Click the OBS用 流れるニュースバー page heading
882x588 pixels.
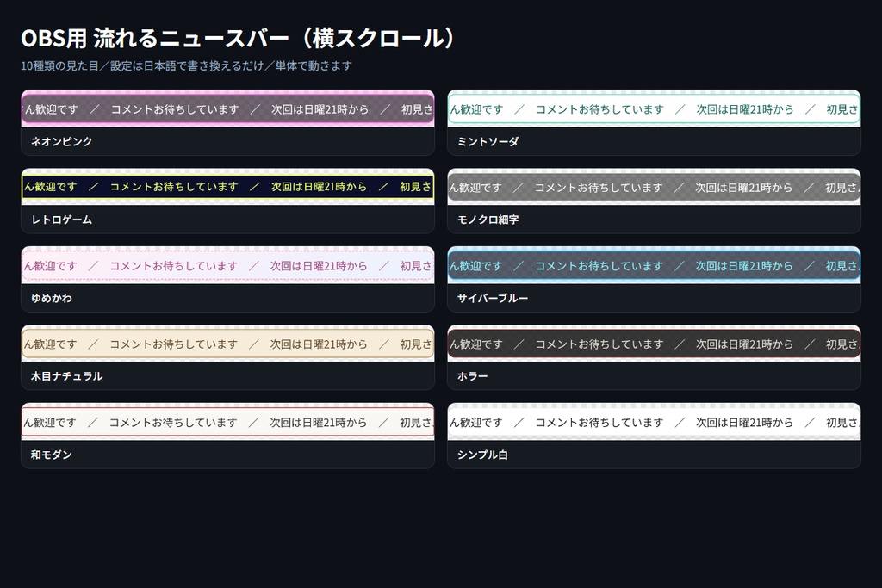click(x=238, y=38)
